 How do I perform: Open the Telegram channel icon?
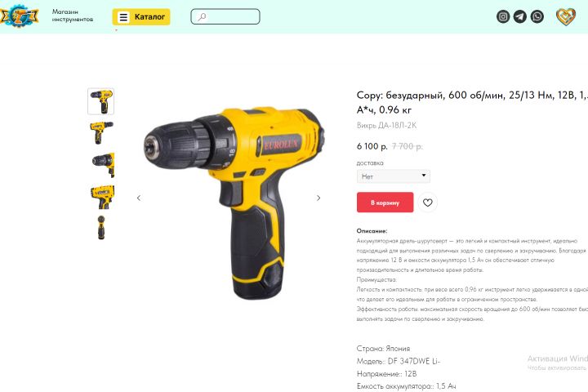[519, 16]
